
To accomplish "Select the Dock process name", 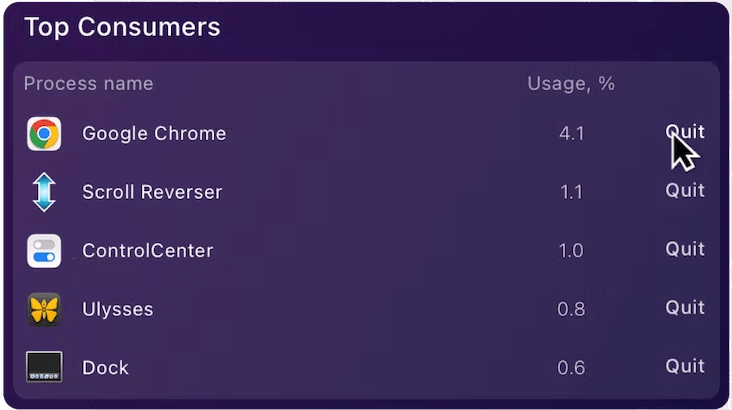I will point(106,368).
